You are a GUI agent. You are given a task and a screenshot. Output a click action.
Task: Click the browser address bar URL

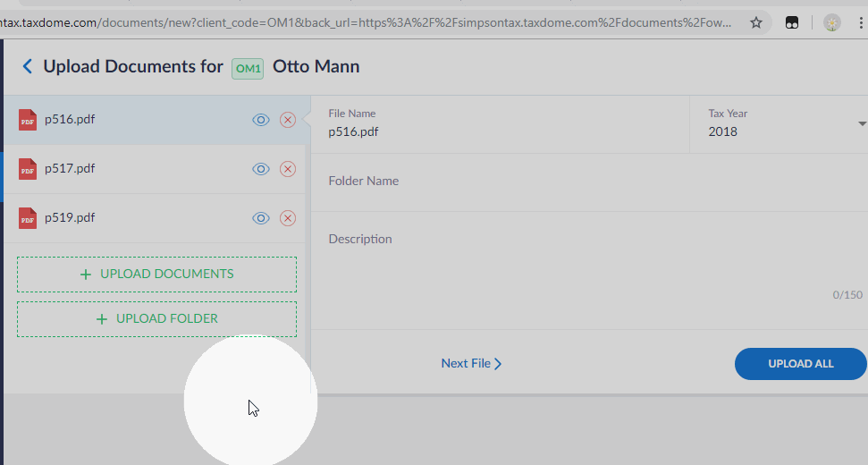tap(366, 22)
